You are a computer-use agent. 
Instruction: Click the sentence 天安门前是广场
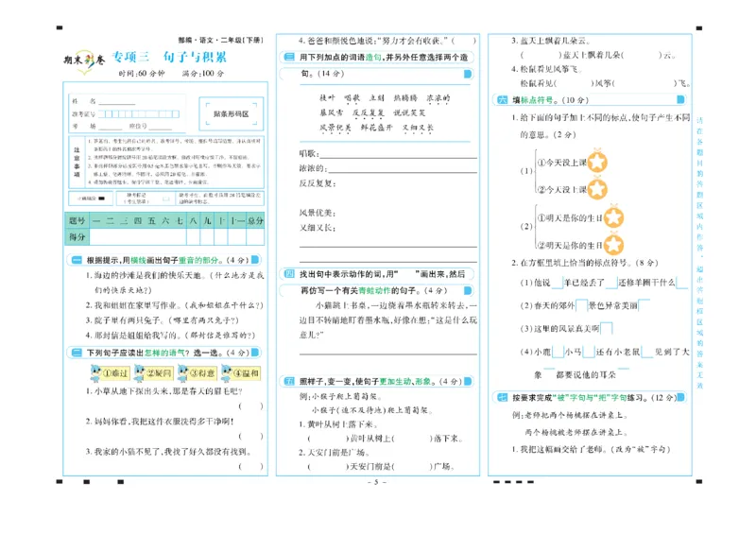338,453
